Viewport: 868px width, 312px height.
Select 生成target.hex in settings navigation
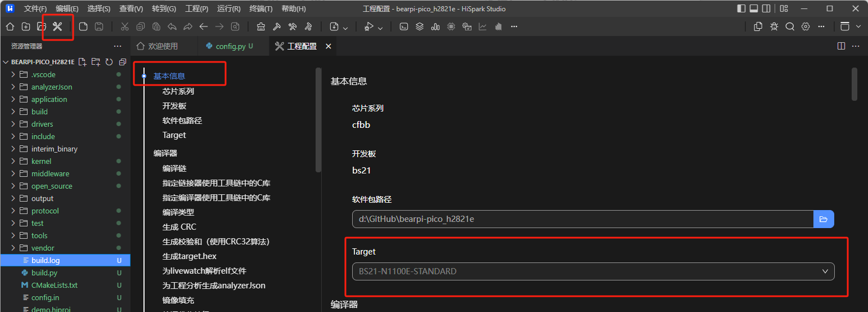[190, 256]
